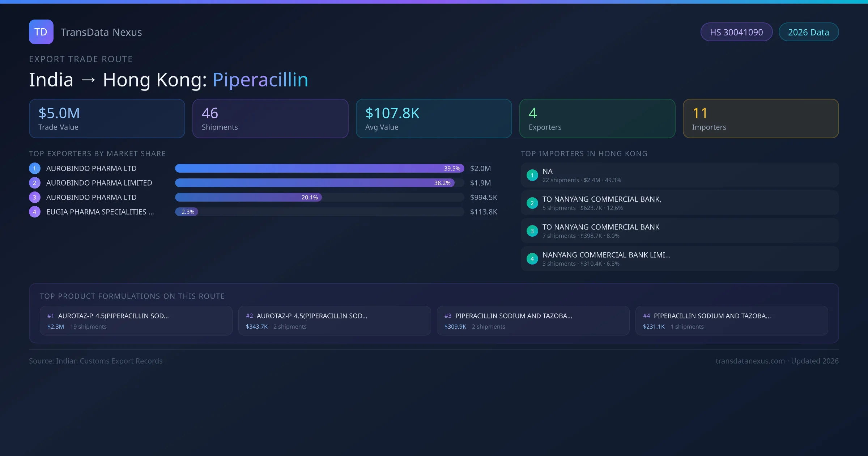
Task: Click the rank 2 exporter badge
Action: click(34, 183)
